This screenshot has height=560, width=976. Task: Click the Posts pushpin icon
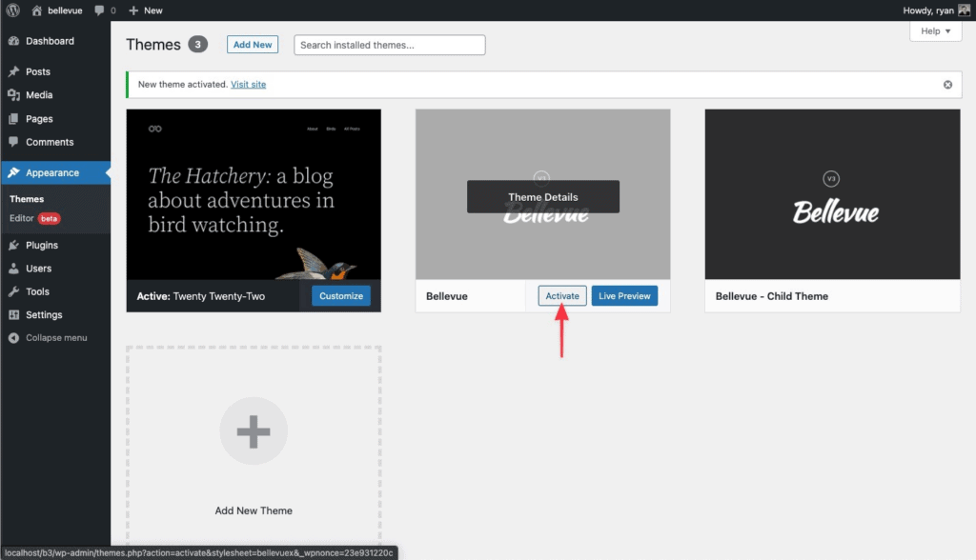pos(13,71)
